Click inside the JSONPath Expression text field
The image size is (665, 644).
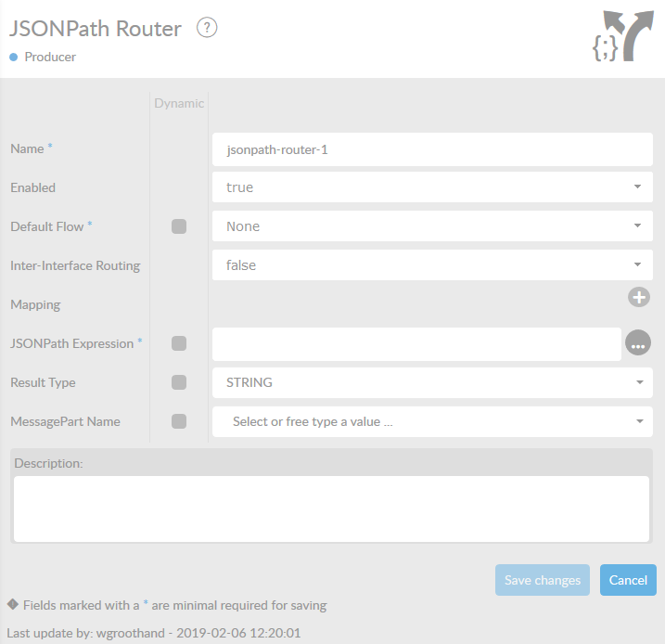pos(416,343)
